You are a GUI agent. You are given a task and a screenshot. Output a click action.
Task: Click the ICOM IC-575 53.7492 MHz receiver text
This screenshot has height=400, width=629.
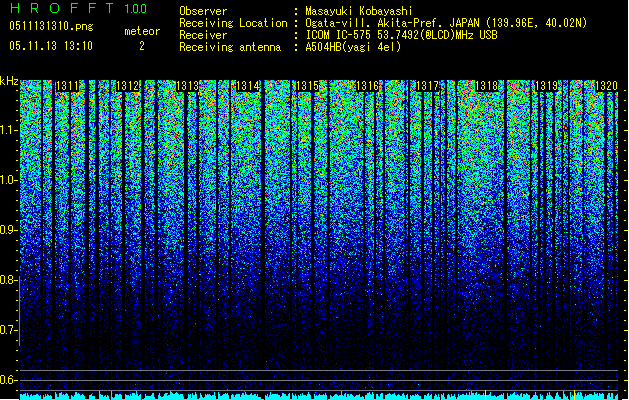[x=402, y=35]
